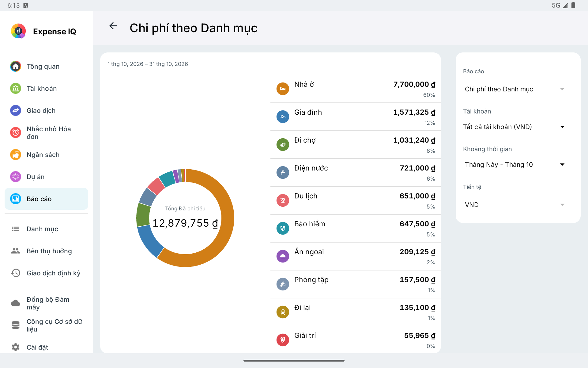Image resolution: width=588 pixels, height=368 pixels.
Task: Open Tài khoản bank icon
Action: pos(16,88)
